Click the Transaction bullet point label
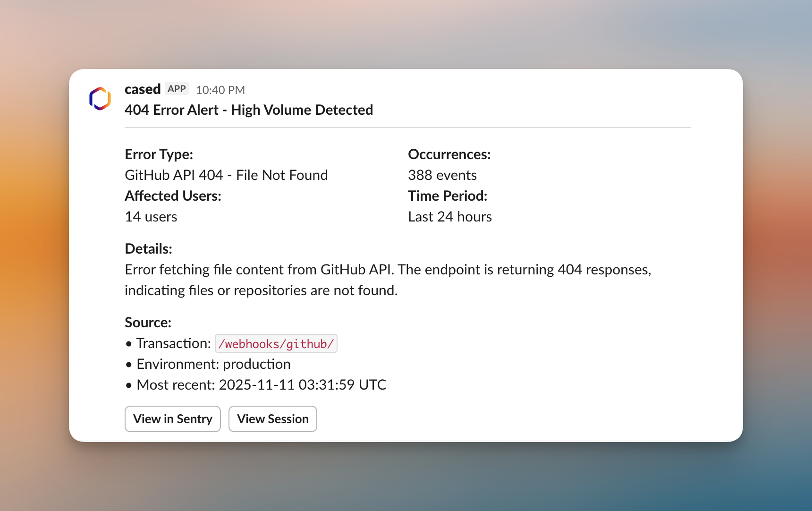The width and height of the screenshot is (812, 511). pyautogui.click(x=173, y=343)
